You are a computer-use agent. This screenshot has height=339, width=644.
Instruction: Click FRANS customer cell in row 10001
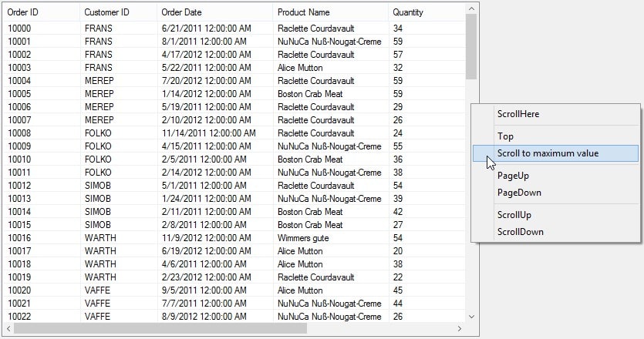(x=118, y=42)
